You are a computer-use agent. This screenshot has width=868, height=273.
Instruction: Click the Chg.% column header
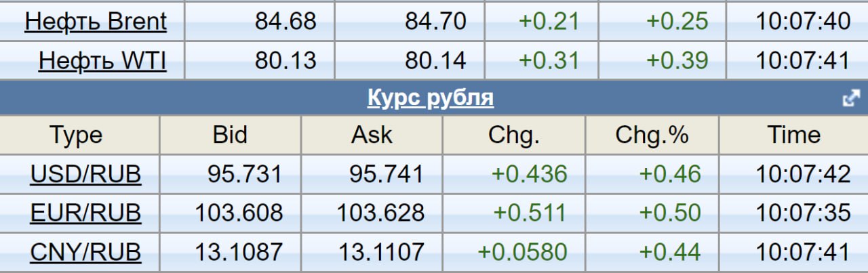pos(652,135)
